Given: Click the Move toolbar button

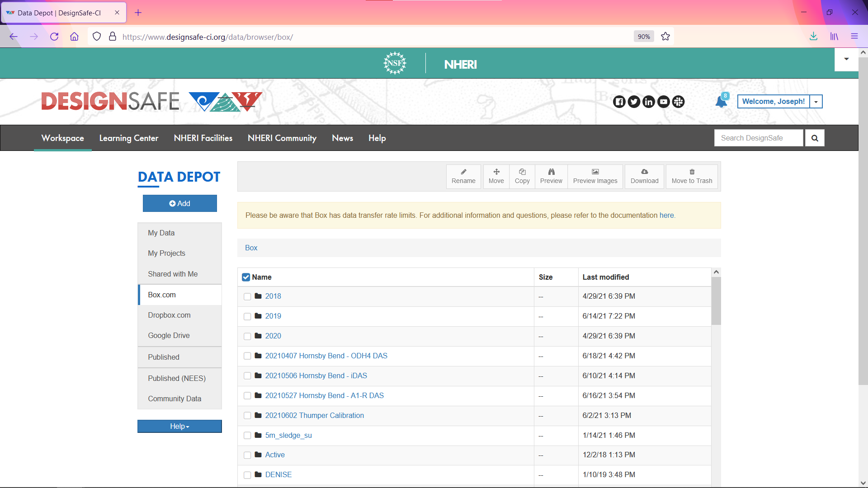Looking at the screenshot, I should pyautogui.click(x=496, y=176).
